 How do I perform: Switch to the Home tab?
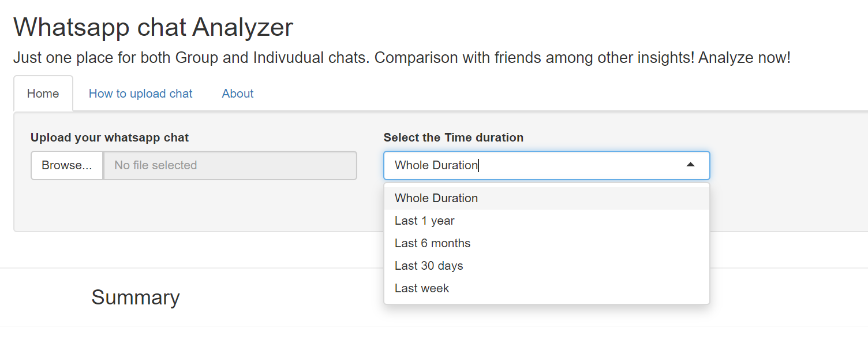click(x=43, y=94)
